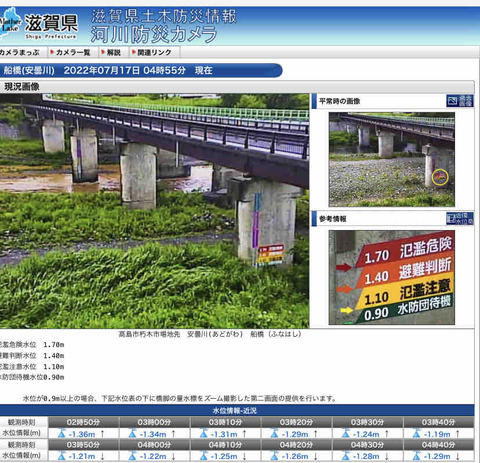Click the 滋賀県 Shiga Prefecture logo
This screenshot has height=463, width=480.
click(39, 24)
